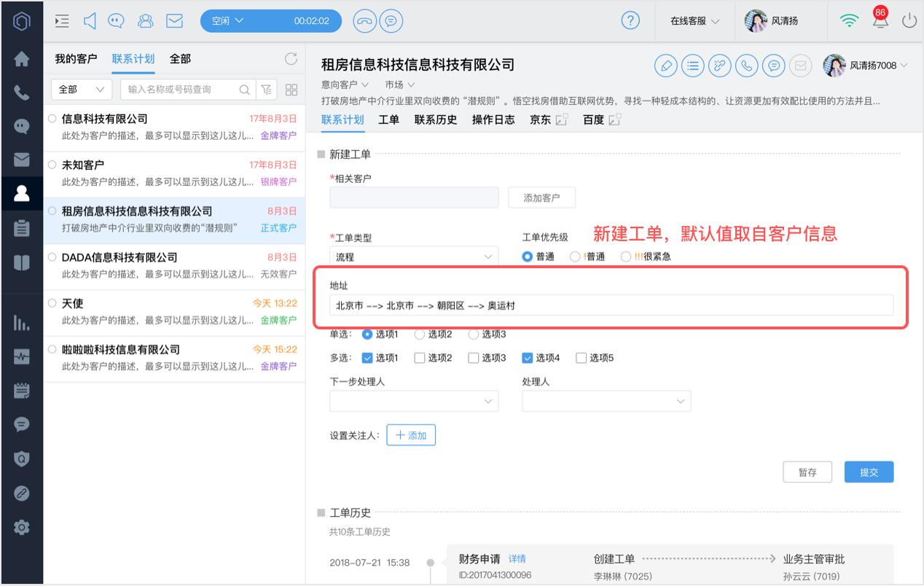Open the 处理人 dropdown

point(606,401)
